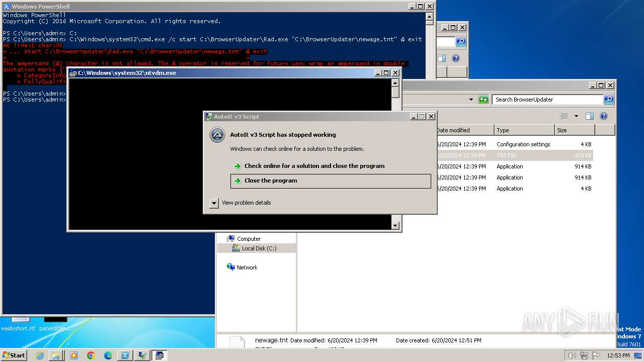Image resolution: width=644 pixels, height=362 pixels.
Task: Click the Start button
Action: [14, 355]
